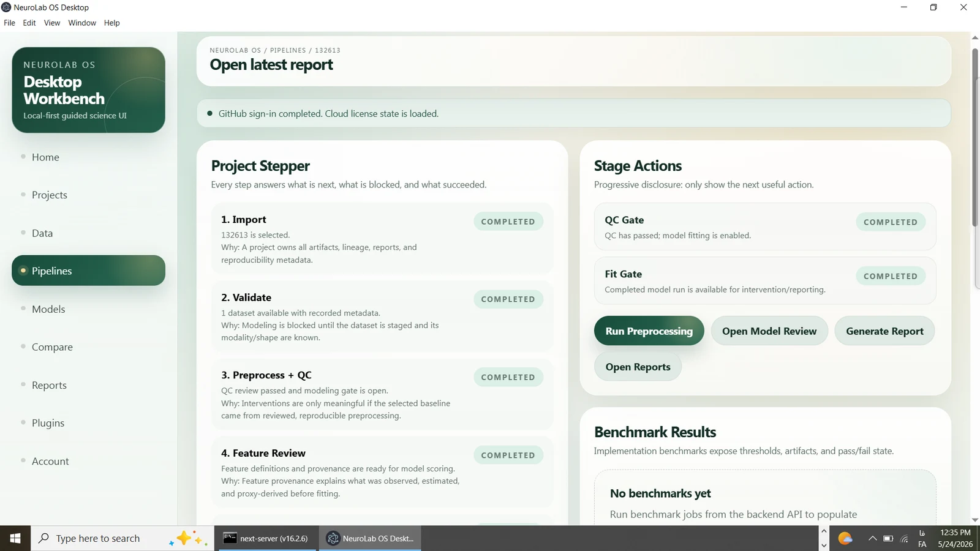Go to Home in the sidebar
The height and width of the screenshot is (551, 980).
click(x=88, y=157)
